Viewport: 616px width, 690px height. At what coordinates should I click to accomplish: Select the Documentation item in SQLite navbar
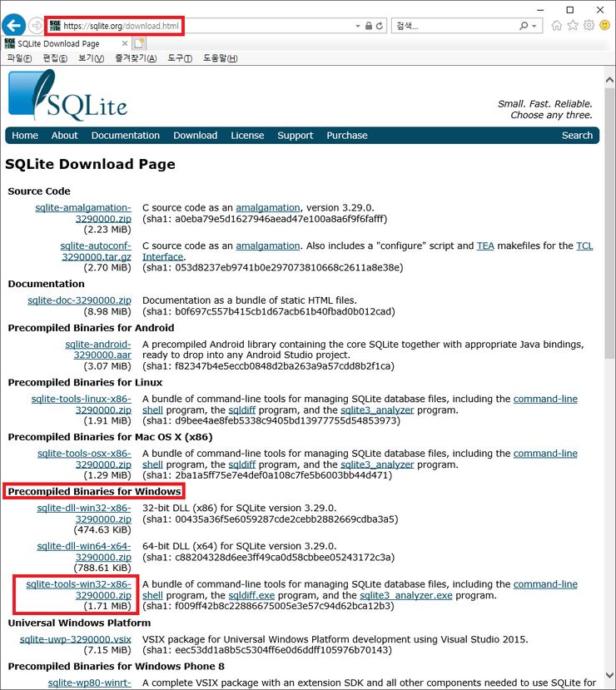(126, 136)
